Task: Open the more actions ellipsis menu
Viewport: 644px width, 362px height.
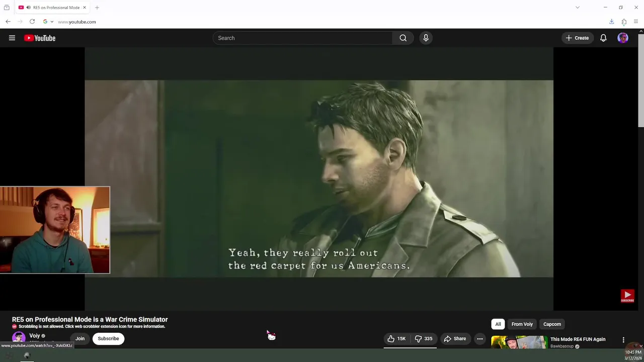Action: (x=480, y=338)
